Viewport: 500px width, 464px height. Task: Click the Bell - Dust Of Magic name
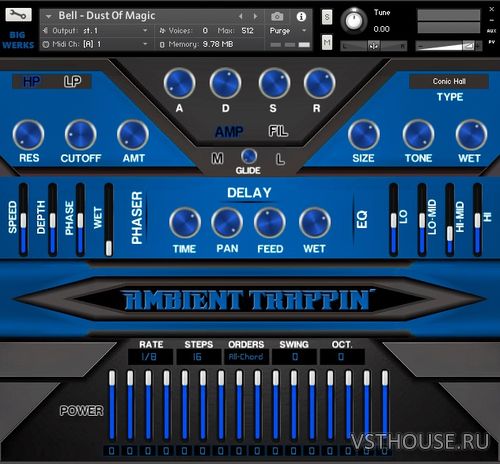107,16
